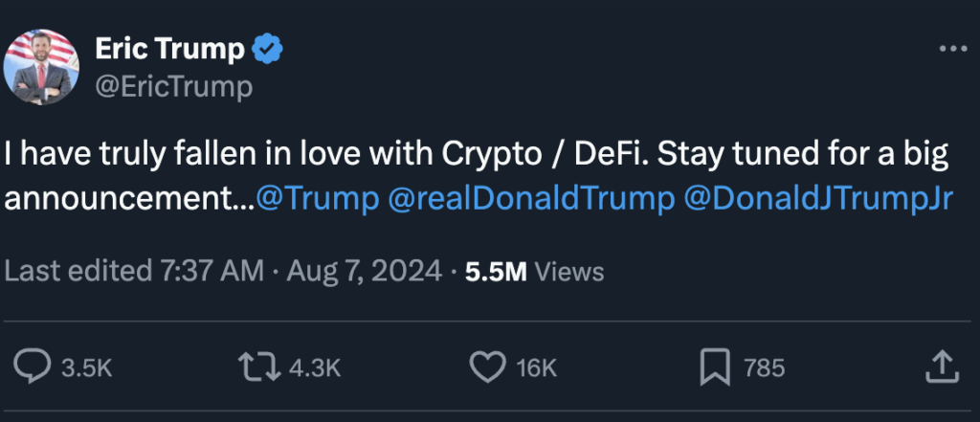Open the three-dot more options menu
This screenshot has width=980, height=422.
952,50
